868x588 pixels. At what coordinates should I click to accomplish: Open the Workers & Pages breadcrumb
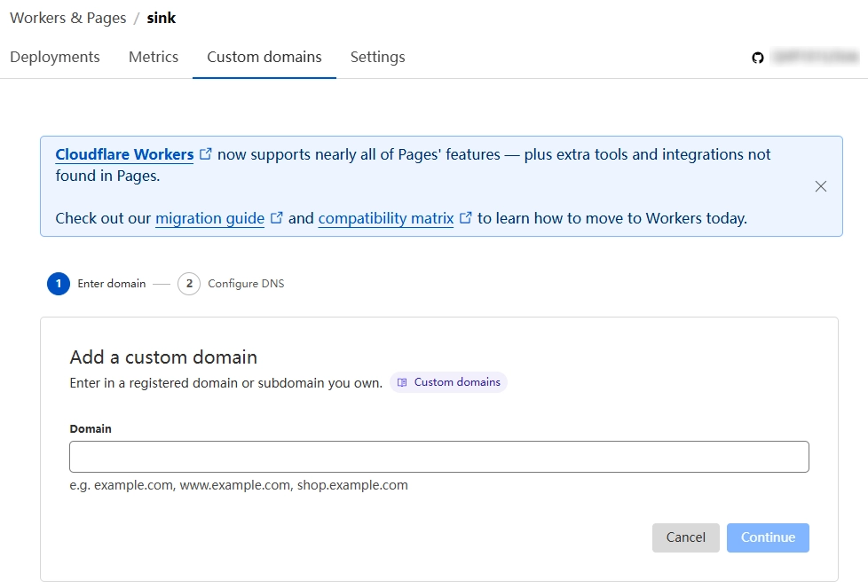click(68, 18)
